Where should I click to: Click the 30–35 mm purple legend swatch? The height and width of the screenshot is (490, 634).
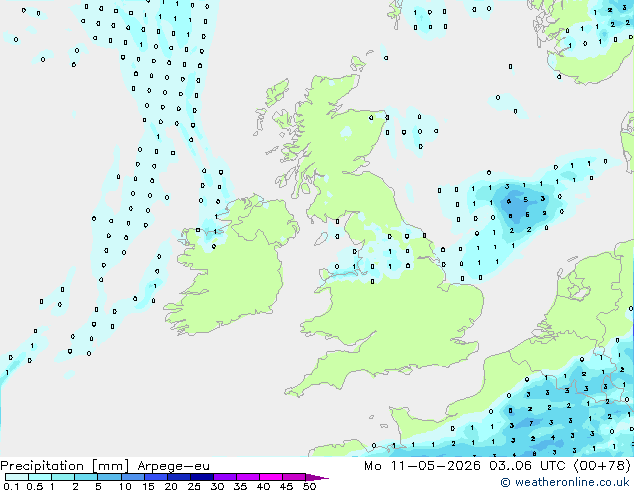point(224,477)
